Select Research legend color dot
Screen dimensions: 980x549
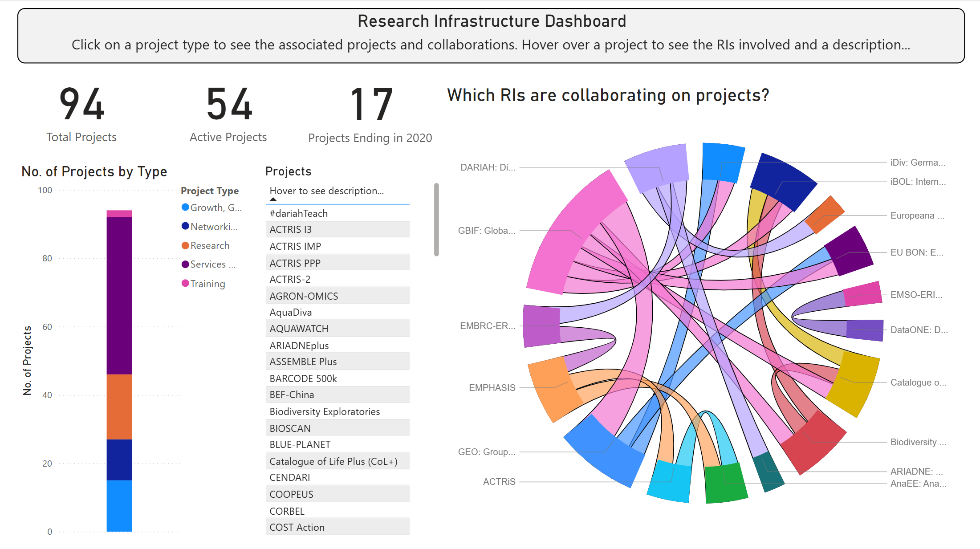click(185, 245)
